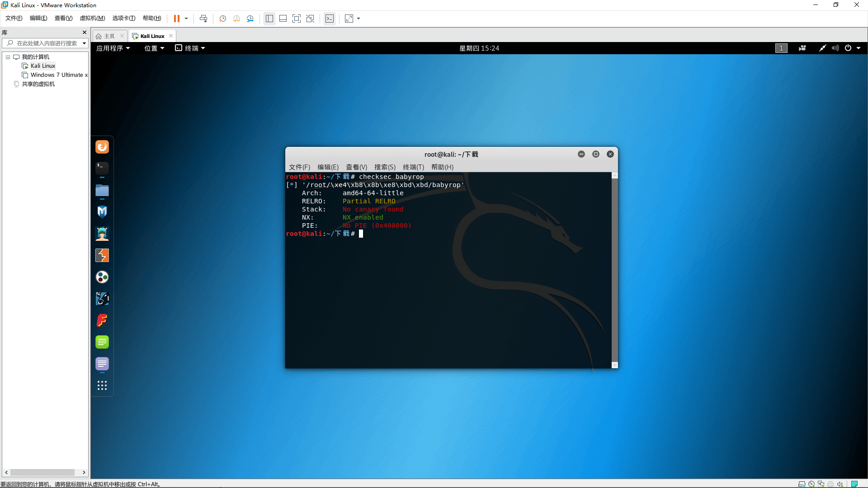Take a snapshot of the virtual machine
The height and width of the screenshot is (488, 868).
coord(222,19)
